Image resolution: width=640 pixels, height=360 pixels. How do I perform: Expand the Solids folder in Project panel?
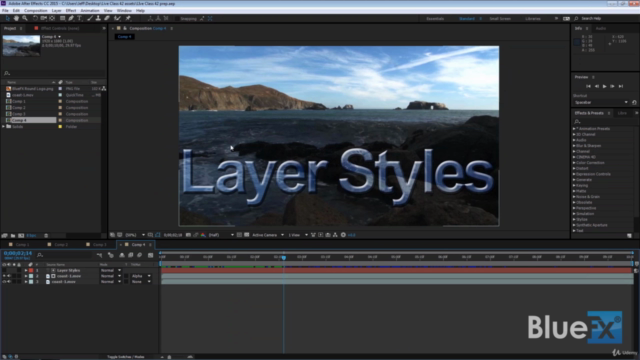[x=4, y=127]
